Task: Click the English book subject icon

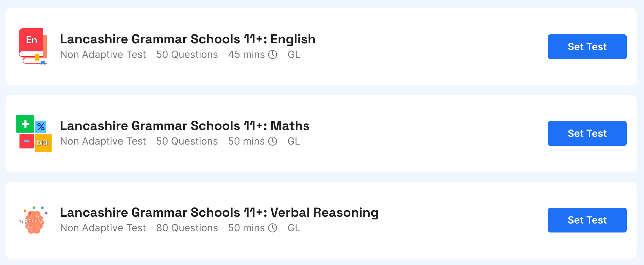Action: pyautogui.click(x=33, y=47)
